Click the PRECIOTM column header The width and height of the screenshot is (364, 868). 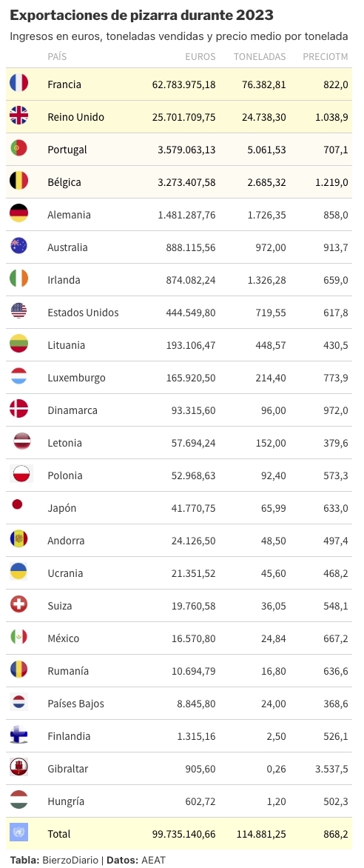coord(326,56)
